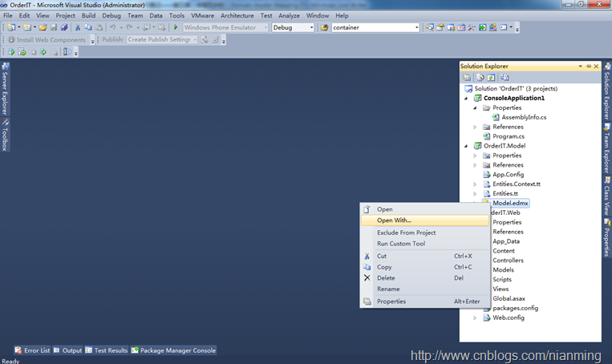Viewport: 612px width, 364px height.
Task: Open Extension Manager toolbar icon
Action: pyautogui.click(x=493, y=27)
